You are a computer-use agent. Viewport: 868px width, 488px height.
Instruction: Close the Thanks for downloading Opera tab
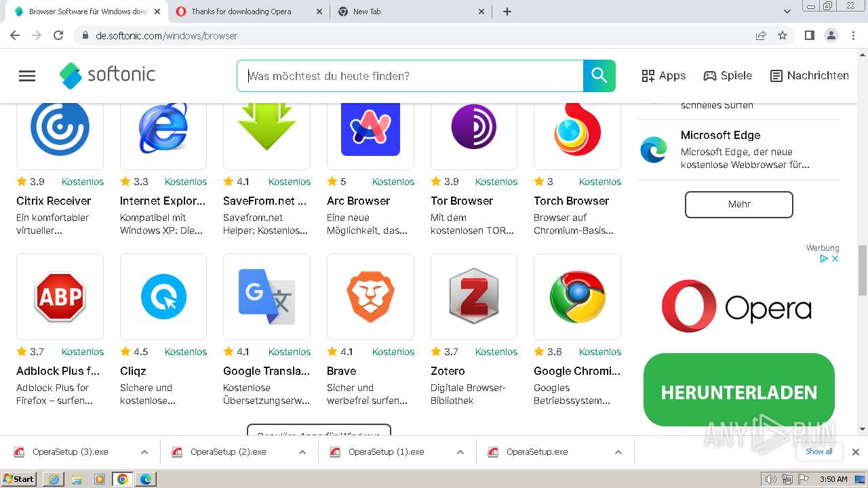(319, 12)
